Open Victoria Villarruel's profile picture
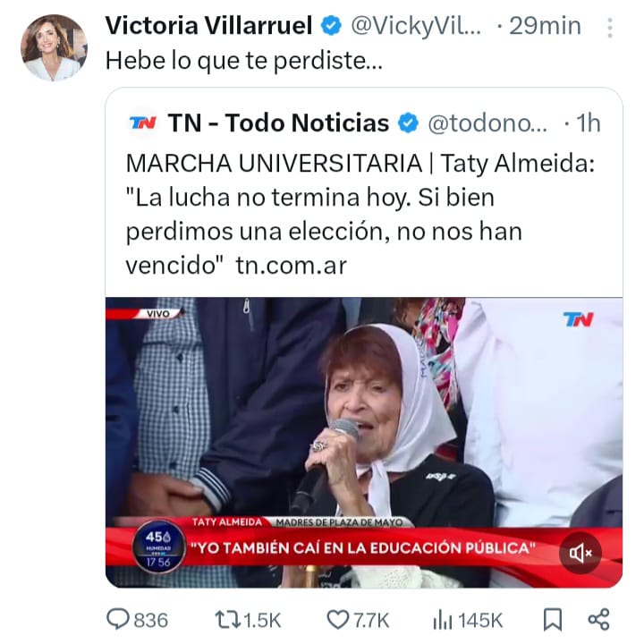Viewport: 644px width, 644px height. click(x=54, y=47)
